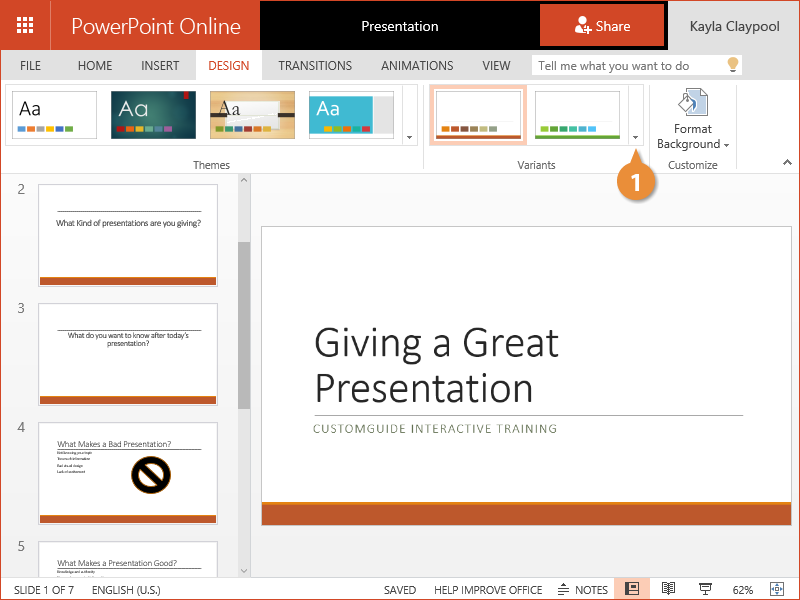Image resolution: width=800 pixels, height=600 pixels.
Task: Click the Share button
Action: (602, 26)
